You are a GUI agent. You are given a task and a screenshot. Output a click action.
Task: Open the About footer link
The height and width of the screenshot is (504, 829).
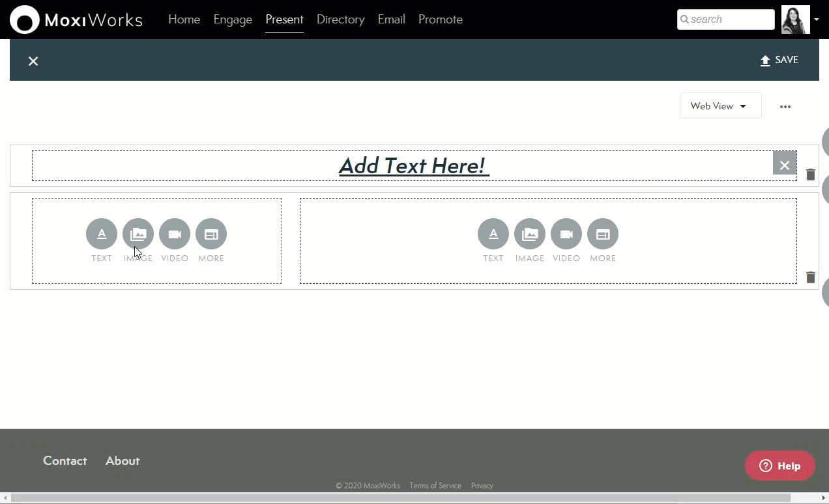point(123,460)
